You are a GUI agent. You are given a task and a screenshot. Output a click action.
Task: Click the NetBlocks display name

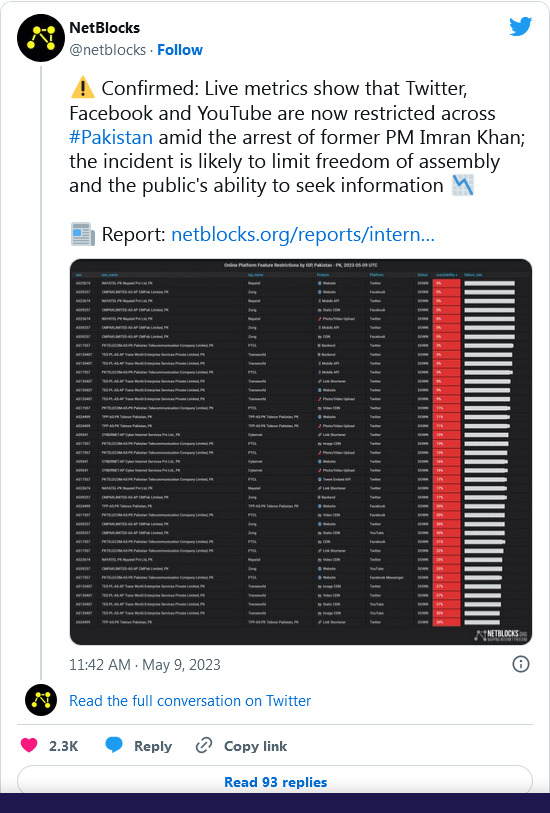(x=105, y=27)
